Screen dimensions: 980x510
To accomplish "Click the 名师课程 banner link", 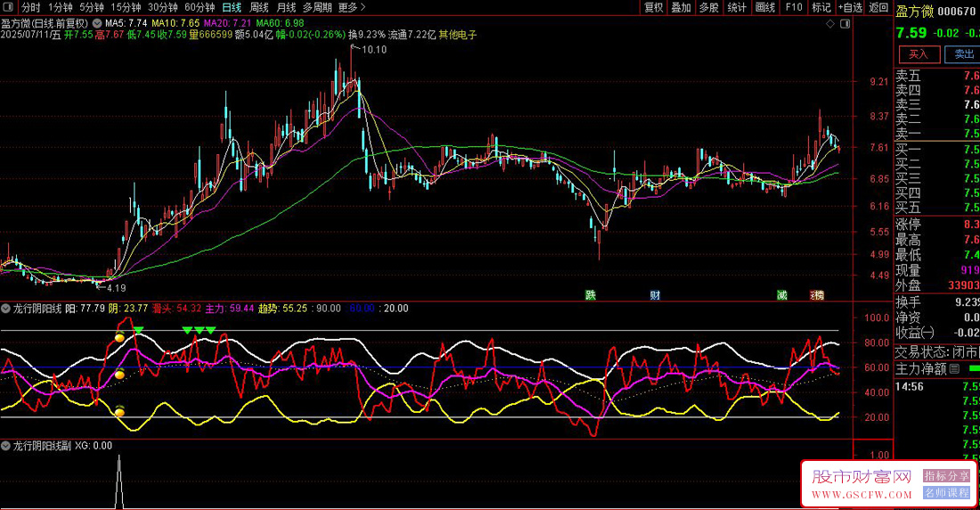I will (x=947, y=492).
